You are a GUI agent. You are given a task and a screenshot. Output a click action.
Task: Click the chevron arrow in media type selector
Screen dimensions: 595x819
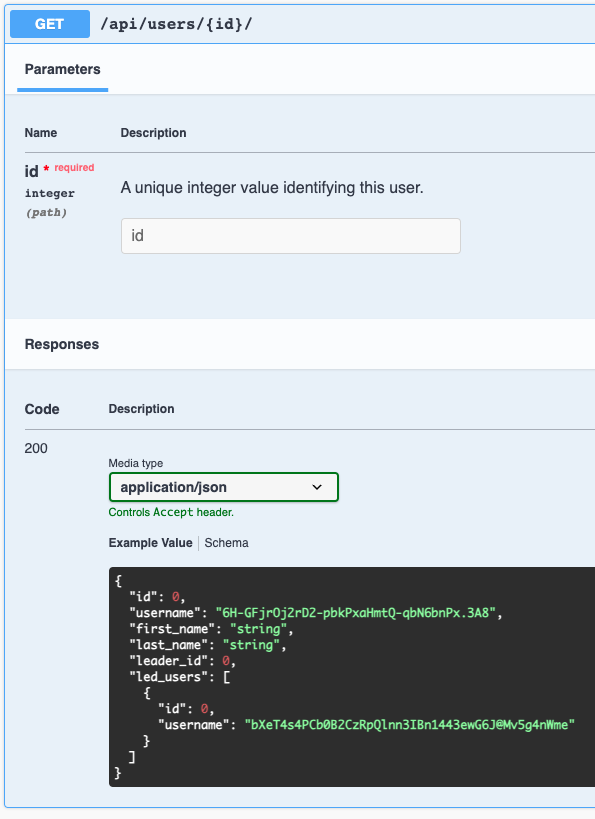[x=317, y=487]
